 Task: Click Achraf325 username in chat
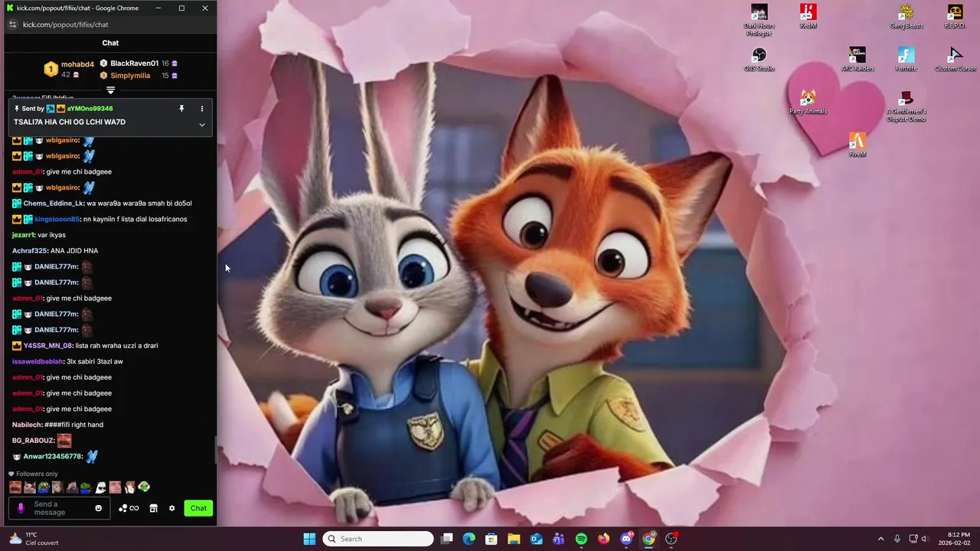point(29,251)
